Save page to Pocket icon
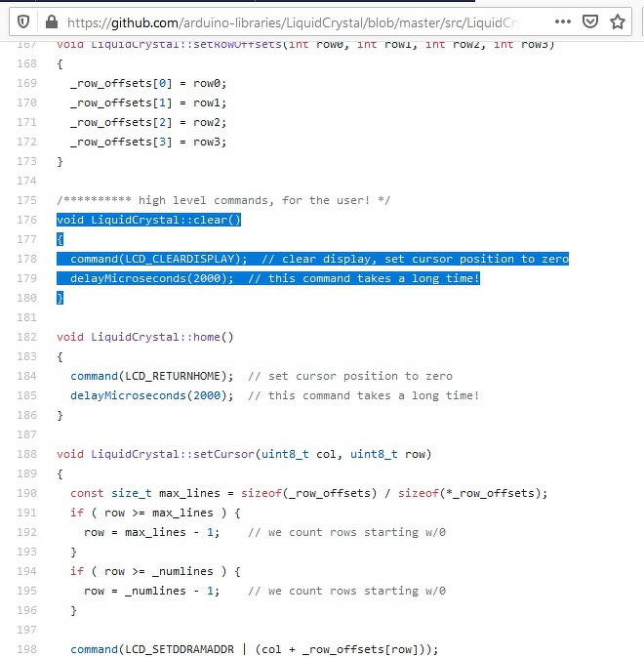Viewport: 644px width, 657px height. pyautogui.click(x=590, y=21)
